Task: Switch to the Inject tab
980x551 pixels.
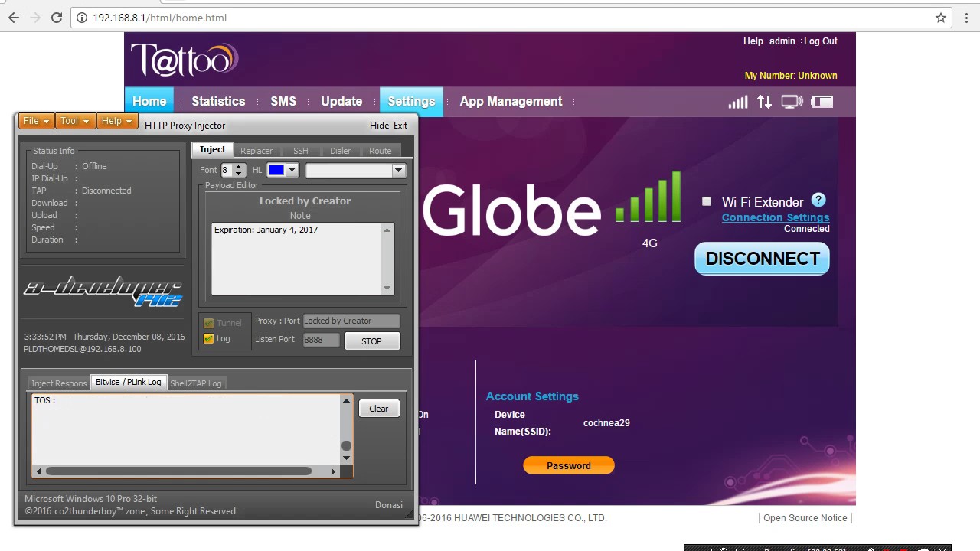Action: pyautogui.click(x=213, y=149)
